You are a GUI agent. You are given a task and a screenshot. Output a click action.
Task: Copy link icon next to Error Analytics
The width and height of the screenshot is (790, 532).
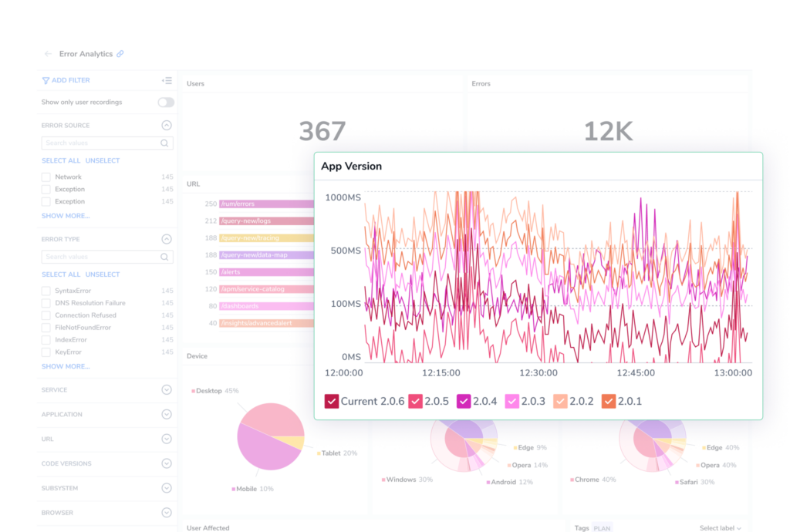coord(120,54)
